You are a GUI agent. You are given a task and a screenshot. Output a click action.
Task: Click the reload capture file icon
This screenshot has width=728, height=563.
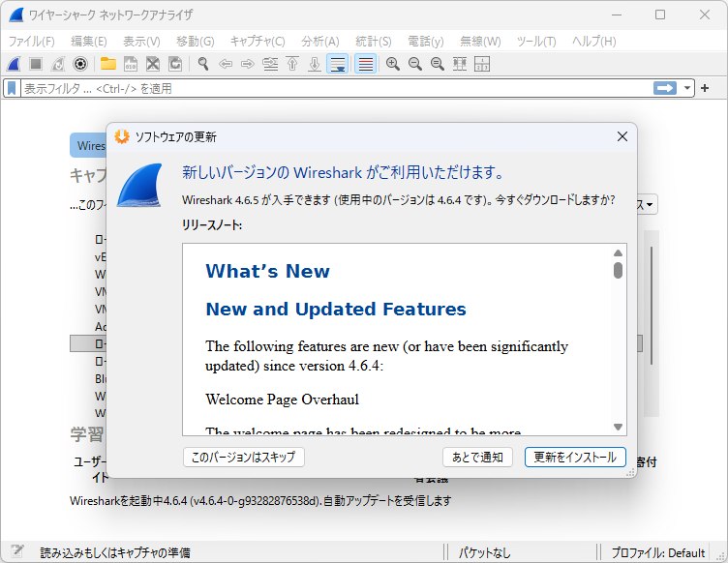pos(175,64)
